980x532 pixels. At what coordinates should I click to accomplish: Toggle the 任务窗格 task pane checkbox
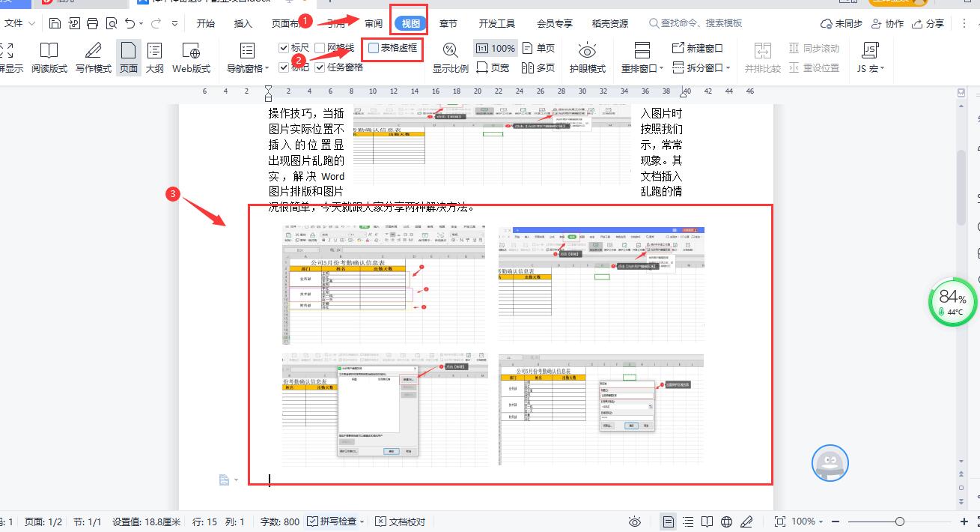(320, 67)
